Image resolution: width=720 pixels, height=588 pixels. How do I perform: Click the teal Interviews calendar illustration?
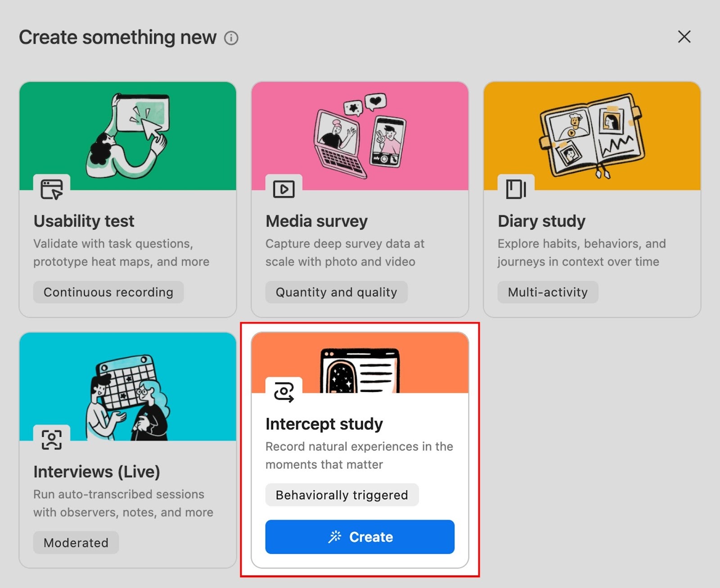128,386
